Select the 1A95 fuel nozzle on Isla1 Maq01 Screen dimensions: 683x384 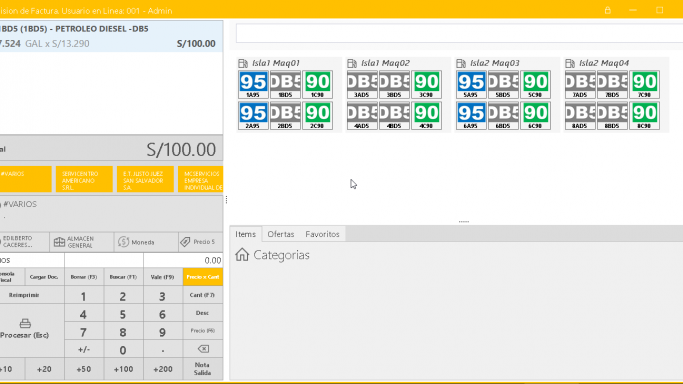point(253,84)
